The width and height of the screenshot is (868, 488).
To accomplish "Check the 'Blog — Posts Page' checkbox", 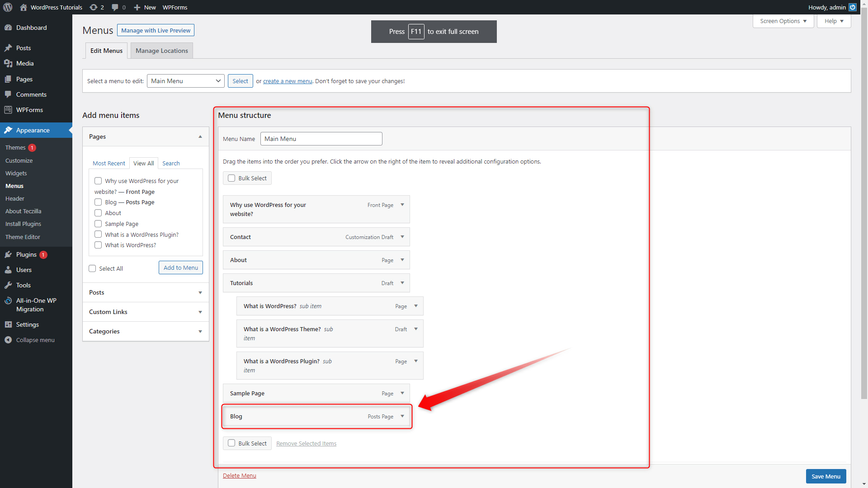I will point(98,202).
